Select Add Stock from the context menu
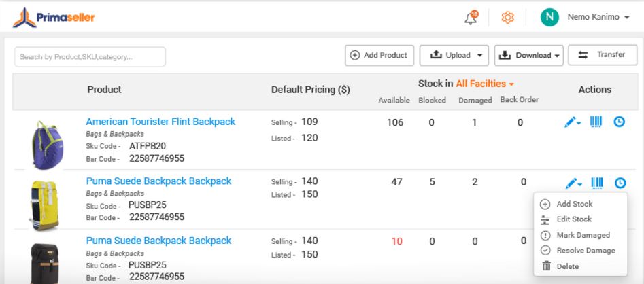The image size is (644, 284). pos(574,204)
